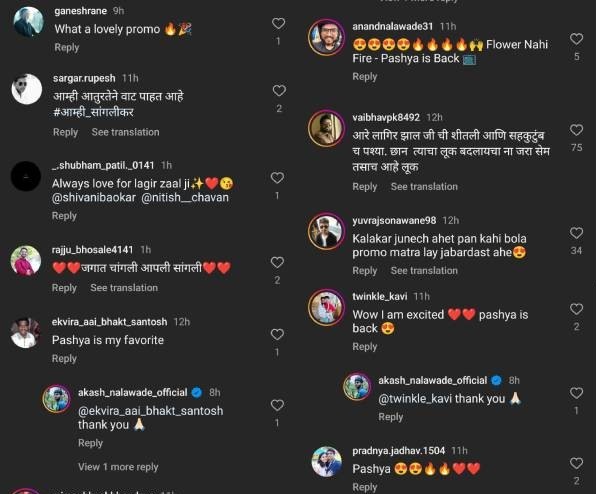This screenshot has width=596, height=494.
Task: Tap heart on vaibhavpk8492's comment with 75 likes
Action: pyautogui.click(x=577, y=130)
